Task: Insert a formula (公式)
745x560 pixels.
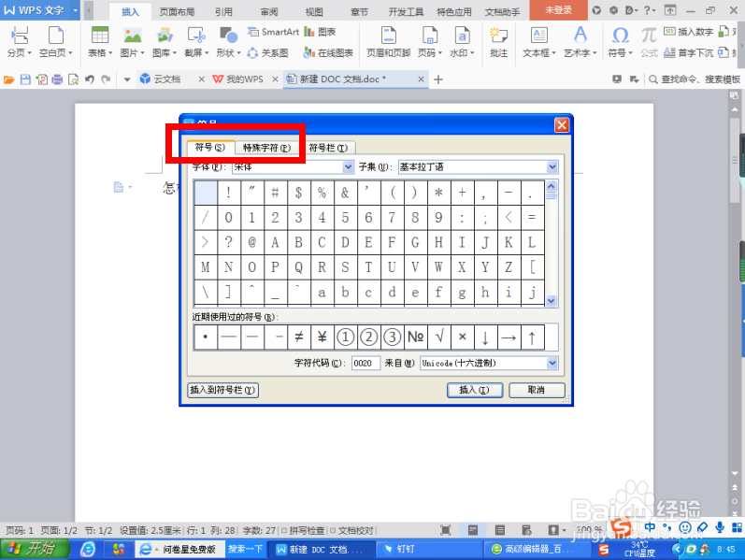Action: pyautogui.click(x=649, y=42)
